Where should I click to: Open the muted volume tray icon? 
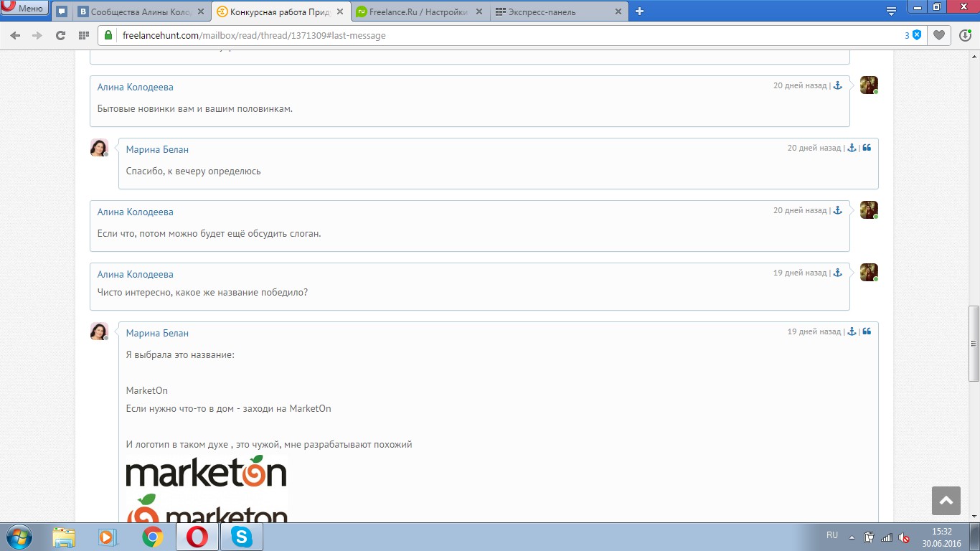click(x=905, y=537)
